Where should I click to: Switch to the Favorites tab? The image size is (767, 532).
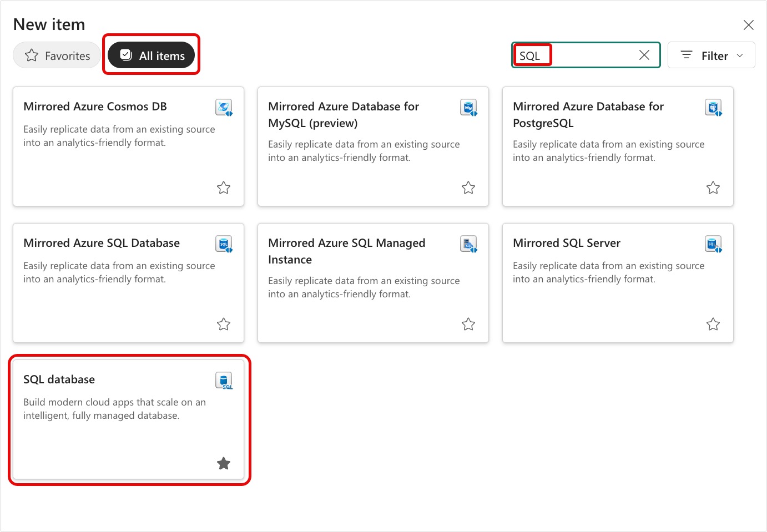tap(57, 55)
